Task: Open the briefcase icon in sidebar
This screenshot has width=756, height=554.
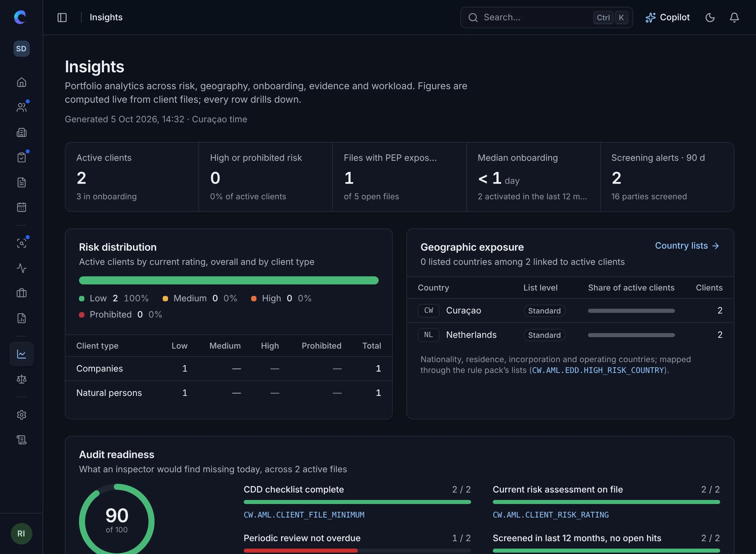Action: point(22,293)
